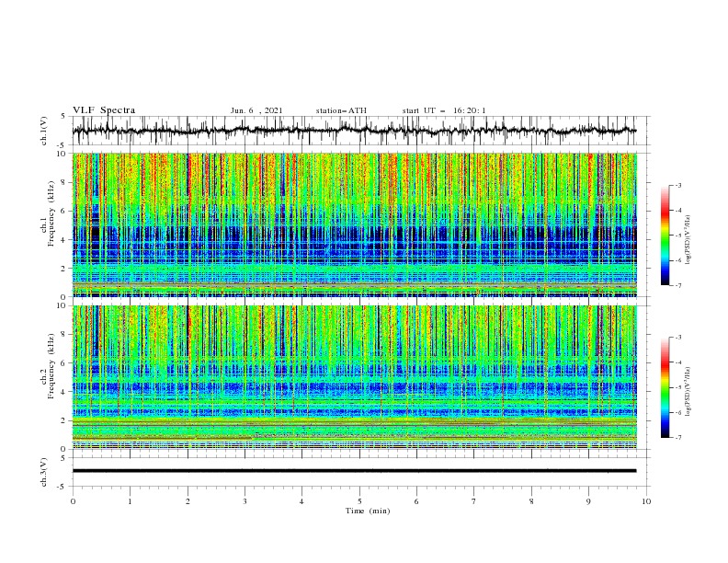The width and height of the screenshot is (728, 563).
Task: Click the "6" kHz tick on ch.2 frequency axis
Action: (64, 363)
